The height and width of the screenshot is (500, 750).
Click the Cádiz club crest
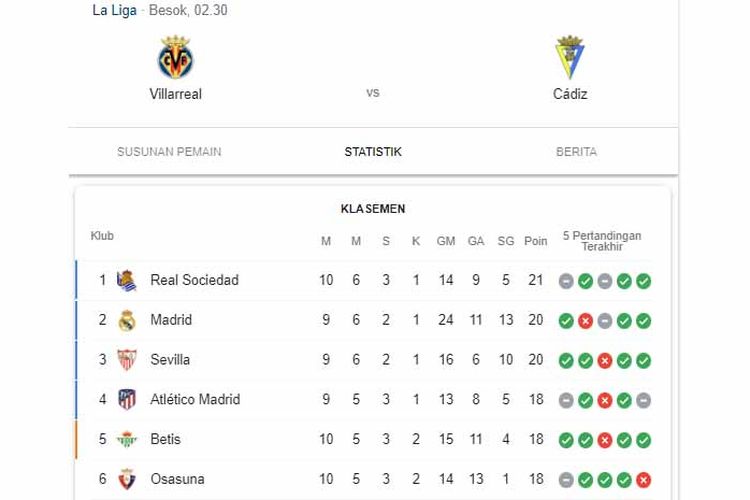point(570,57)
